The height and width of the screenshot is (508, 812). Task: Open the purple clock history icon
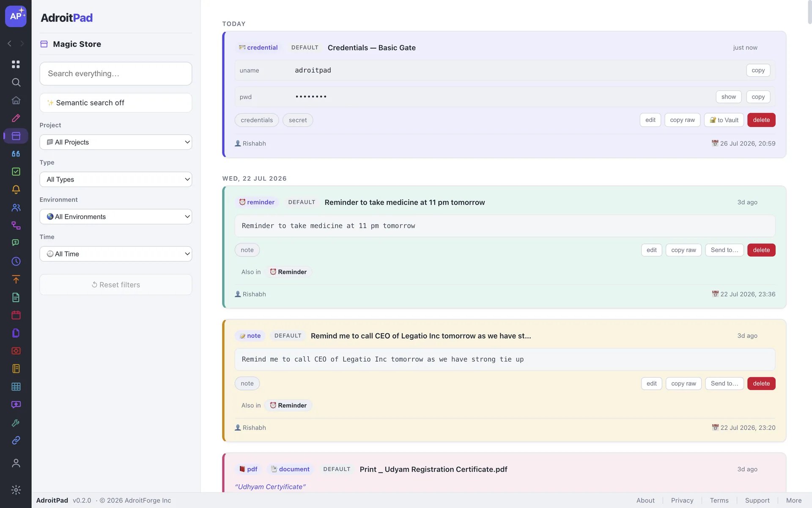click(16, 261)
